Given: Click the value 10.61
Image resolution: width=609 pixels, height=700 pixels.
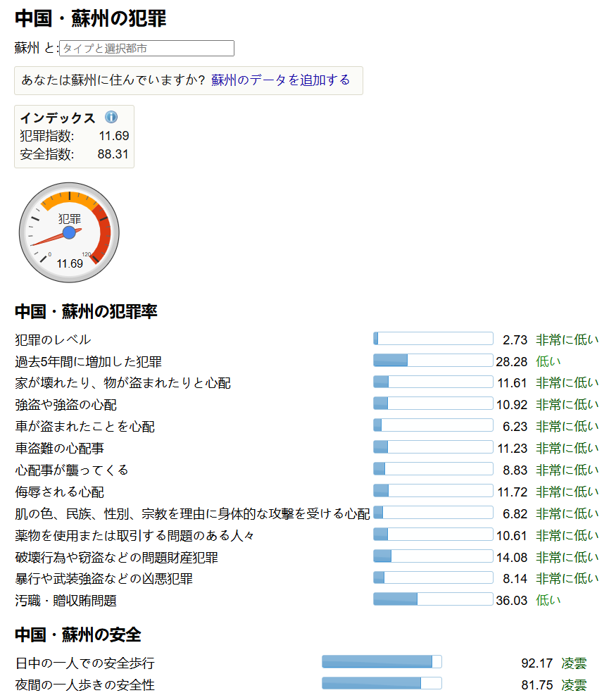Looking at the screenshot, I should [512, 535].
